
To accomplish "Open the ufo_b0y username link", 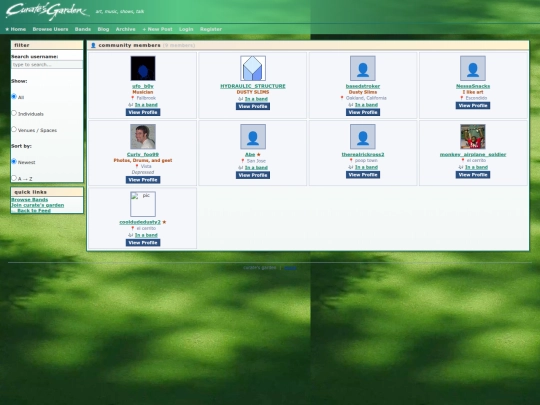I will point(143,86).
